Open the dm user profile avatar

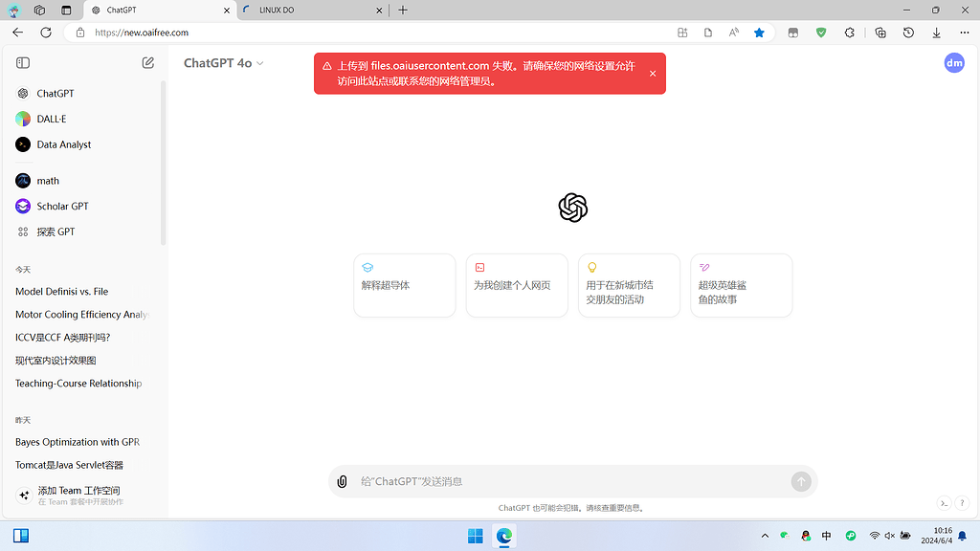[x=954, y=62]
